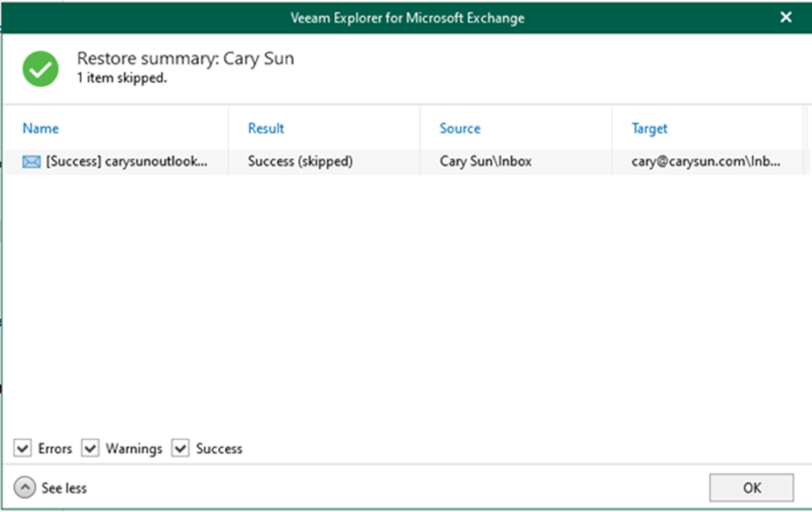
Task: Click the 'Restore summary: Cary Sun' heading
Action: coord(185,59)
